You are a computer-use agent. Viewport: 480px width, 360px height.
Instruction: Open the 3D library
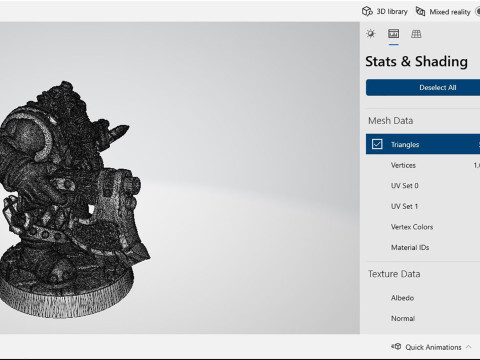pyautogui.click(x=385, y=11)
